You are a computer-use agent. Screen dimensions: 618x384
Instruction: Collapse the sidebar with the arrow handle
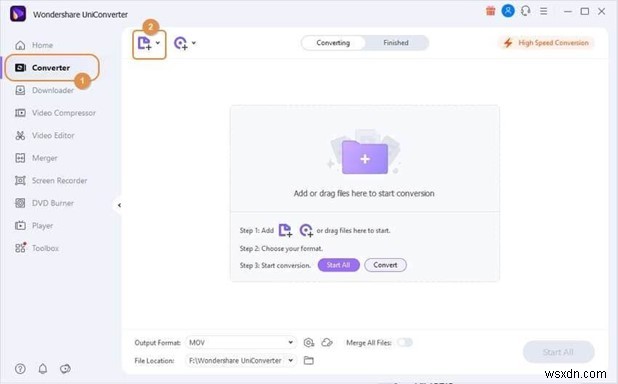point(119,205)
